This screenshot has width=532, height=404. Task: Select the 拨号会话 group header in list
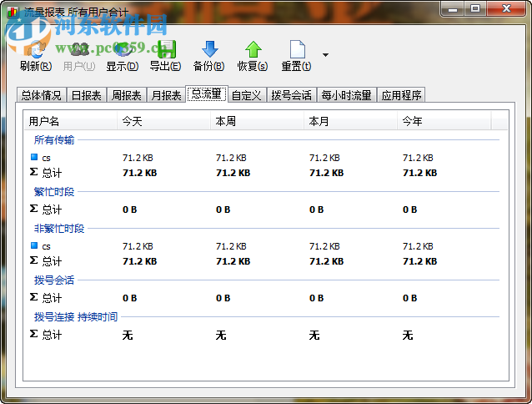coord(54,280)
